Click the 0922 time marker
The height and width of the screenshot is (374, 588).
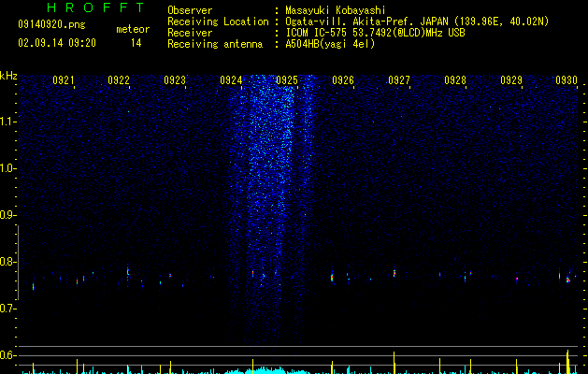pos(119,80)
